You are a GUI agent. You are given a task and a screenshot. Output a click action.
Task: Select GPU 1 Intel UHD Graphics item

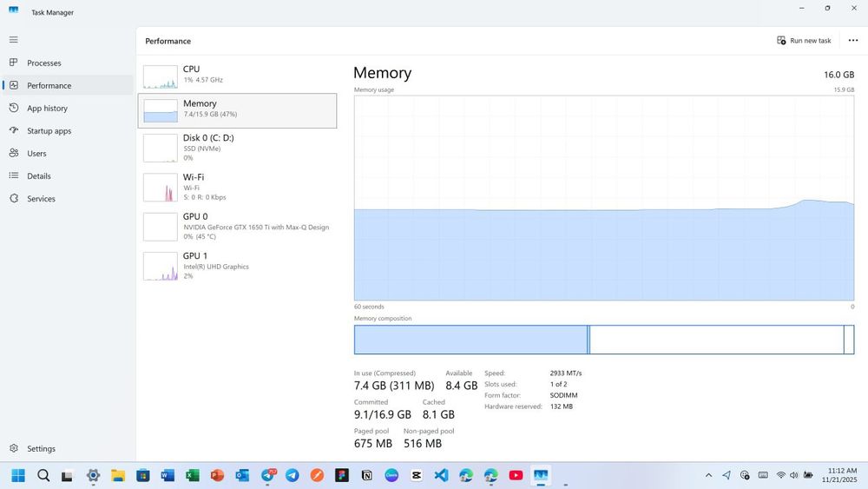click(237, 267)
